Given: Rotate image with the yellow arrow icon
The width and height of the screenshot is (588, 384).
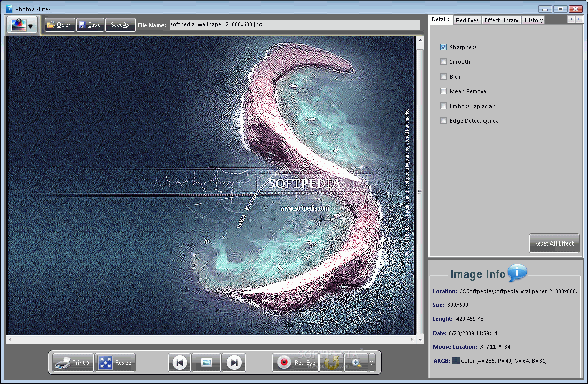Looking at the screenshot, I should click(x=332, y=362).
